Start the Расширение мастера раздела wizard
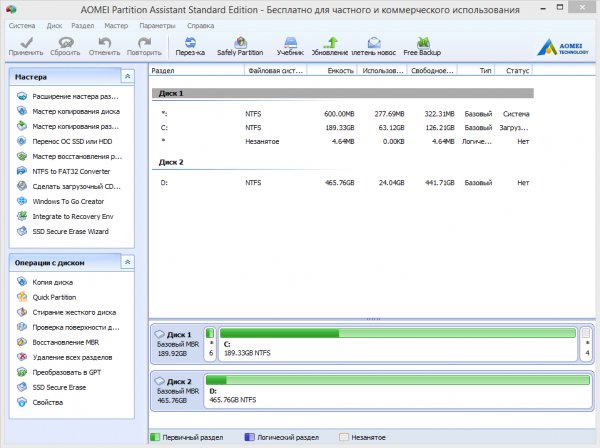 [68, 96]
